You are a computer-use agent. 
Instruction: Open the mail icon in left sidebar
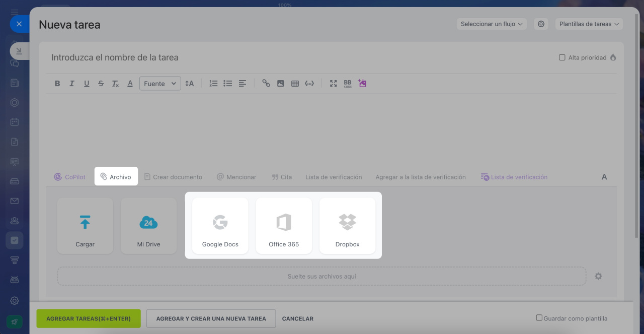[x=15, y=201]
